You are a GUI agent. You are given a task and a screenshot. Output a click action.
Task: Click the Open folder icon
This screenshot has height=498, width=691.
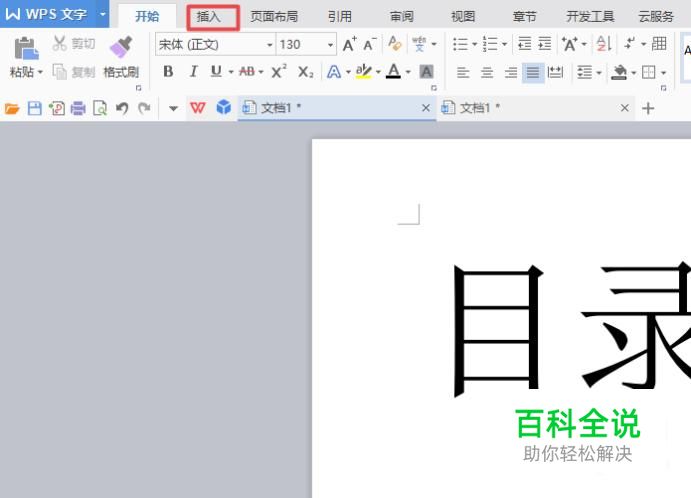12,108
